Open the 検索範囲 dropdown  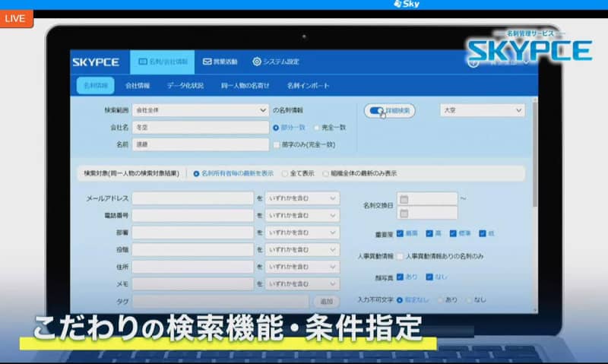point(201,110)
